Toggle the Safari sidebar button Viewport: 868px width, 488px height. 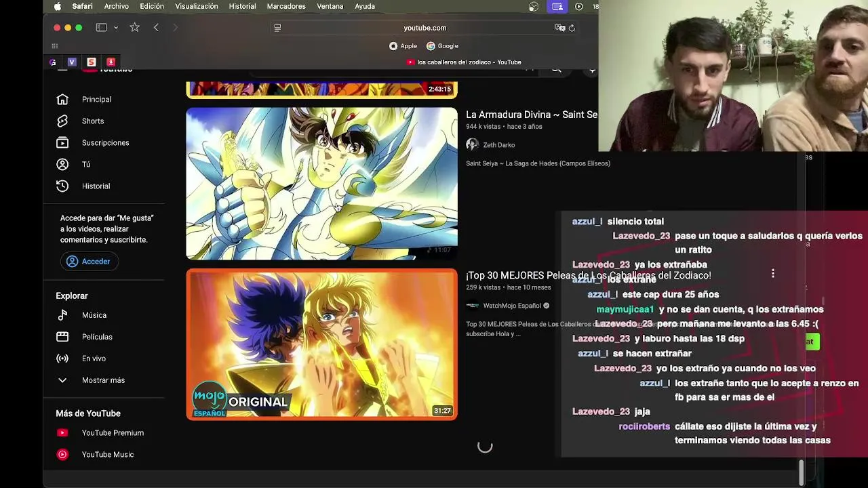[x=101, y=28]
